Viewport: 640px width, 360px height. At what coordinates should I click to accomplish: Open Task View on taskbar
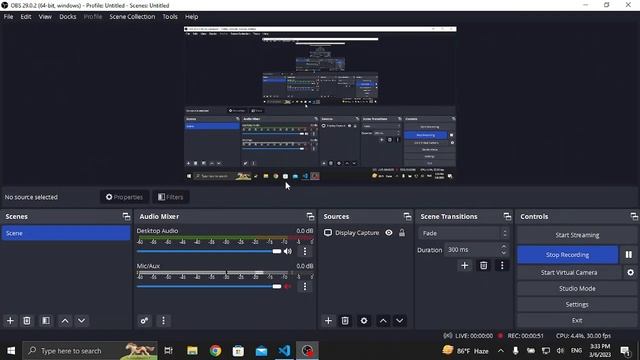click(168, 351)
